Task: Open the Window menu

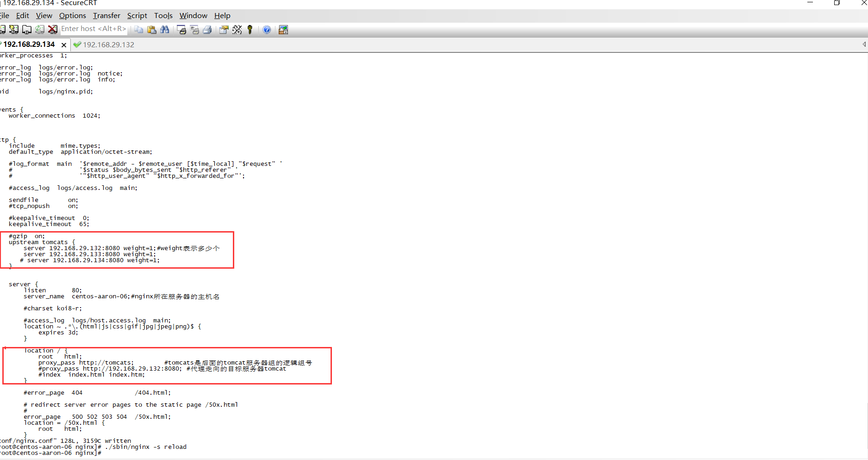Action: pyautogui.click(x=194, y=16)
